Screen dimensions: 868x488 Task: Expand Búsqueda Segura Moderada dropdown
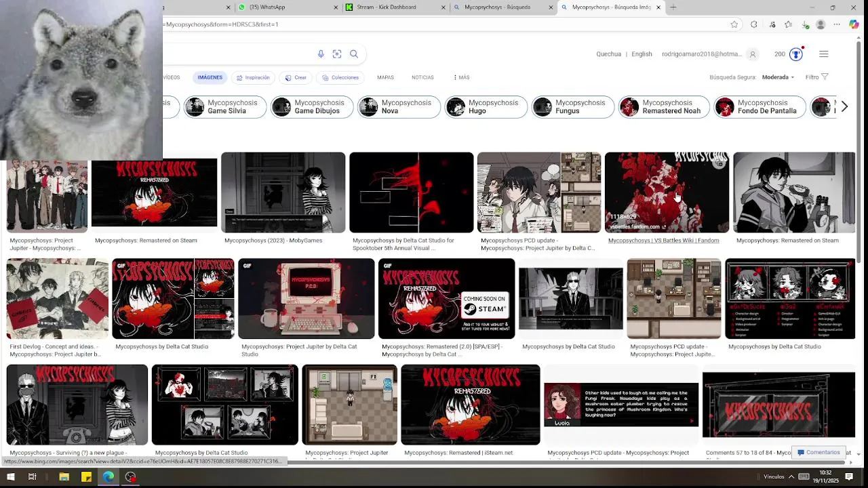tap(778, 77)
